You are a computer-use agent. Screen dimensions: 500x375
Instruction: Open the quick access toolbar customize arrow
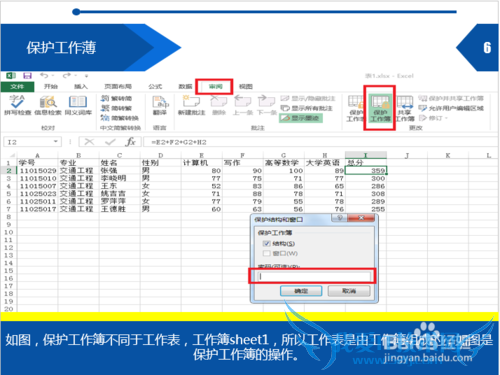click(86, 76)
